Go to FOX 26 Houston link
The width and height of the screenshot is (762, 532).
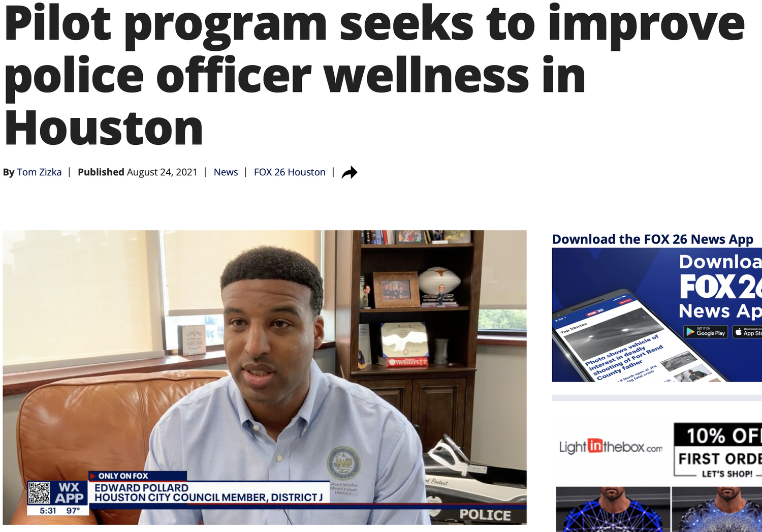[x=290, y=172]
